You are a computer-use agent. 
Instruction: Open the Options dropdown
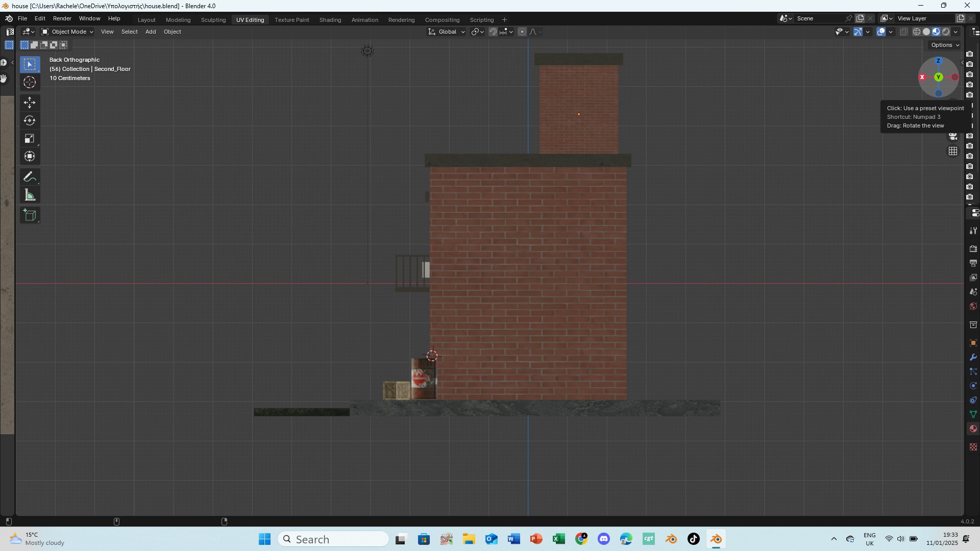click(945, 45)
